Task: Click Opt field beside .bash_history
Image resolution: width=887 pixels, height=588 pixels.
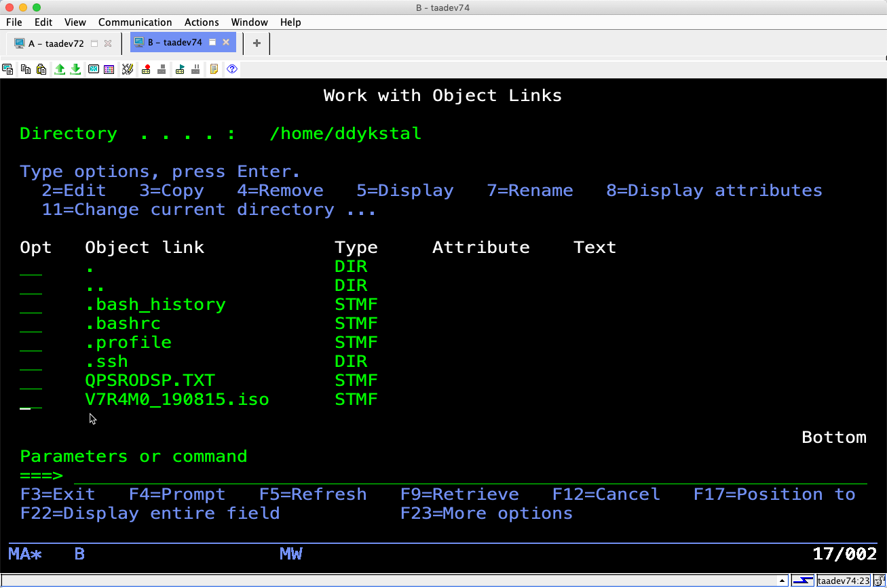Action: tap(31, 305)
